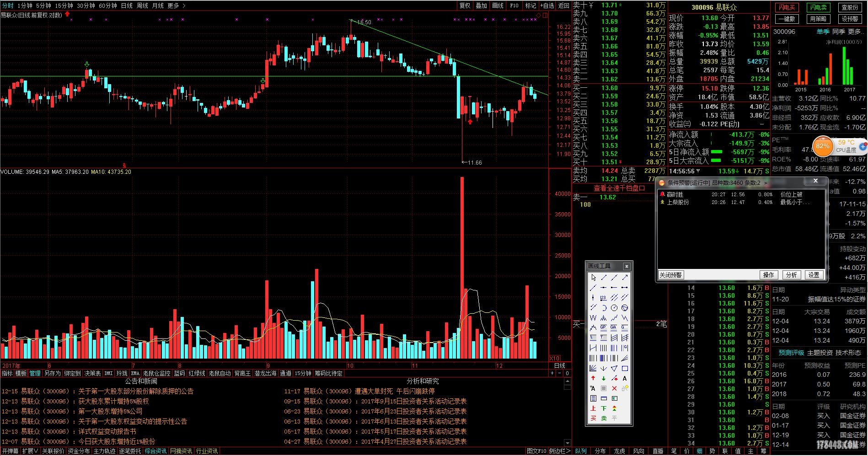The height and width of the screenshot is (456, 868).
Task: Switch to 60分钟 period
Action: pyautogui.click(x=108, y=5)
